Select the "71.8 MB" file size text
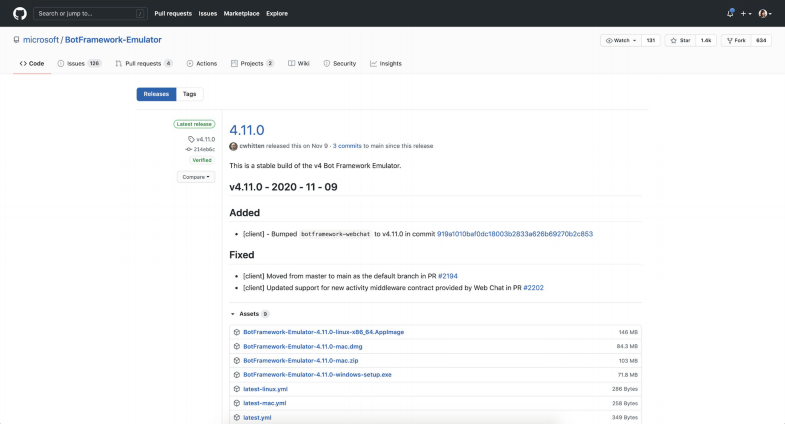 click(x=627, y=375)
